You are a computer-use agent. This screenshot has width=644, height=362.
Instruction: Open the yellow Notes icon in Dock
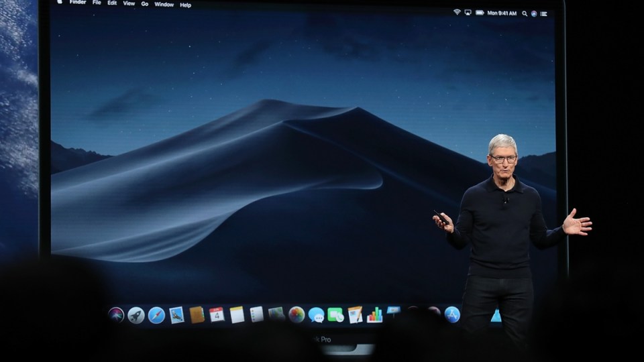tap(237, 315)
